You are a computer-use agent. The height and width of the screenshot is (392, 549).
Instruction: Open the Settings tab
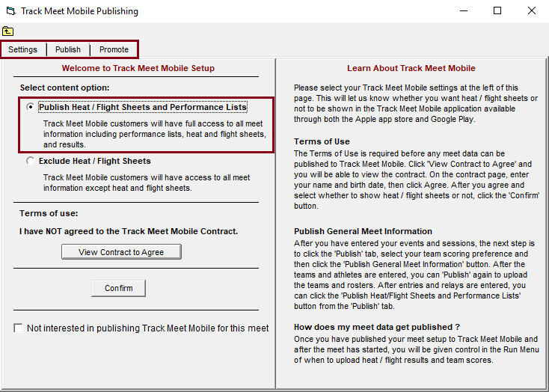coord(22,49)
